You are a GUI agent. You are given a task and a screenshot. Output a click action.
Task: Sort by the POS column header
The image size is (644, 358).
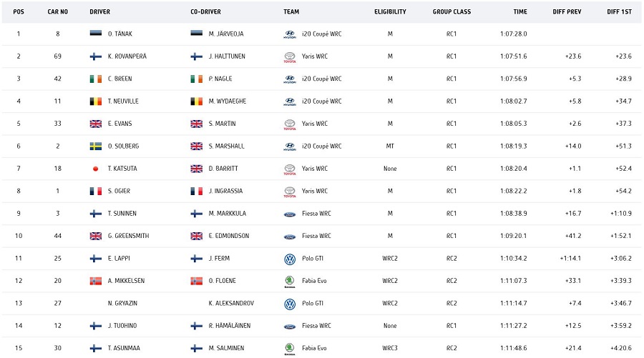(19, 11)
